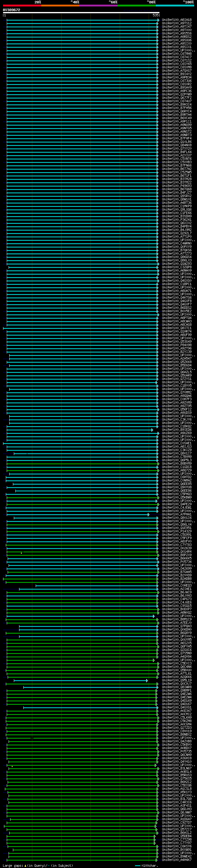Select UniRef100_B9SAV9 label
The height and width of the screenshot is (868, 197).
pyautogui.click(x=177, y=88)
